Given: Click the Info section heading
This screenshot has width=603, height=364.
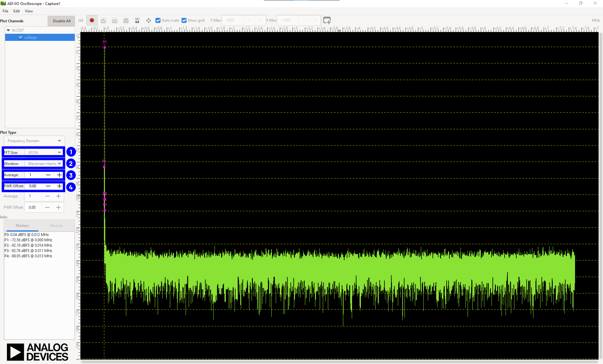Looking at the screenshot, I should 4,217.
